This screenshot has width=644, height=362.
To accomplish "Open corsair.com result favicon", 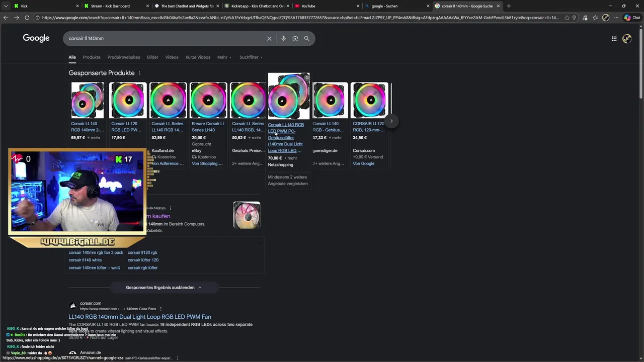I will 73,306.
